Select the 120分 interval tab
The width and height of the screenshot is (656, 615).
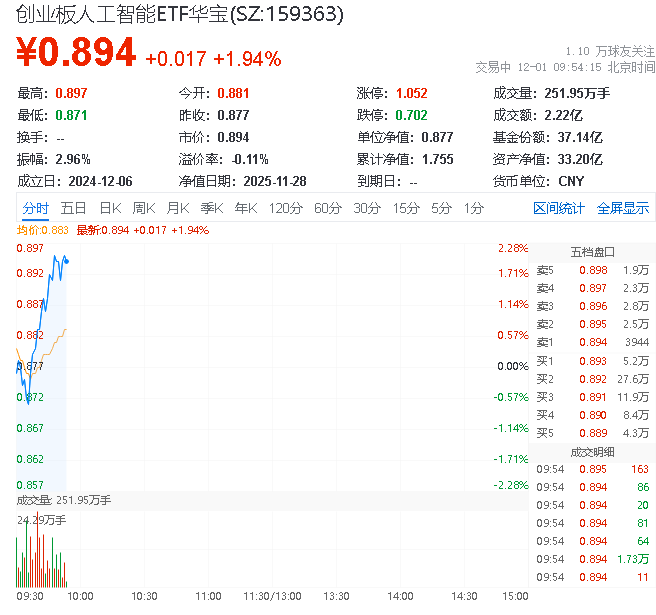286,208
